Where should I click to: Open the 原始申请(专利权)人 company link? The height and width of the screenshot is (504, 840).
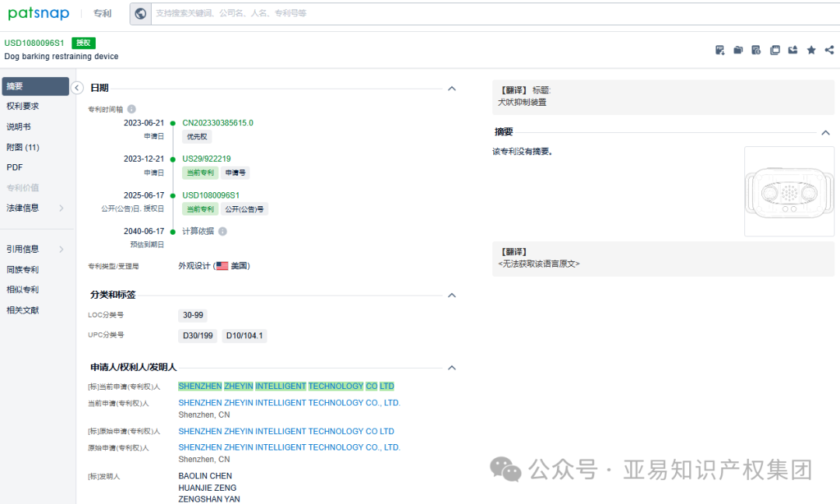click(289, 447)
